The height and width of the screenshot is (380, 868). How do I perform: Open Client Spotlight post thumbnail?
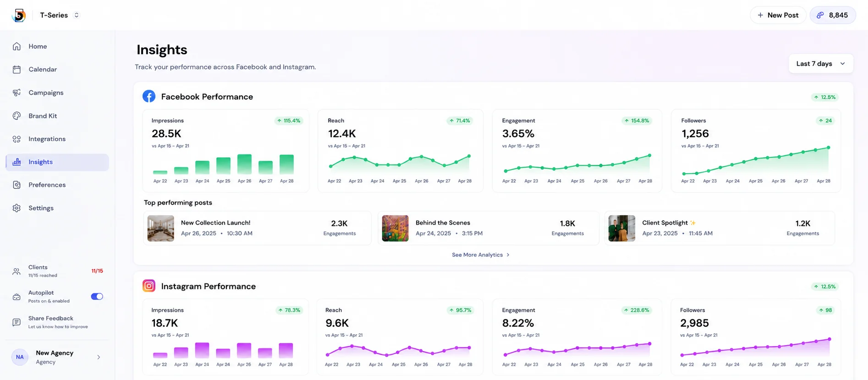pos(621,228)
